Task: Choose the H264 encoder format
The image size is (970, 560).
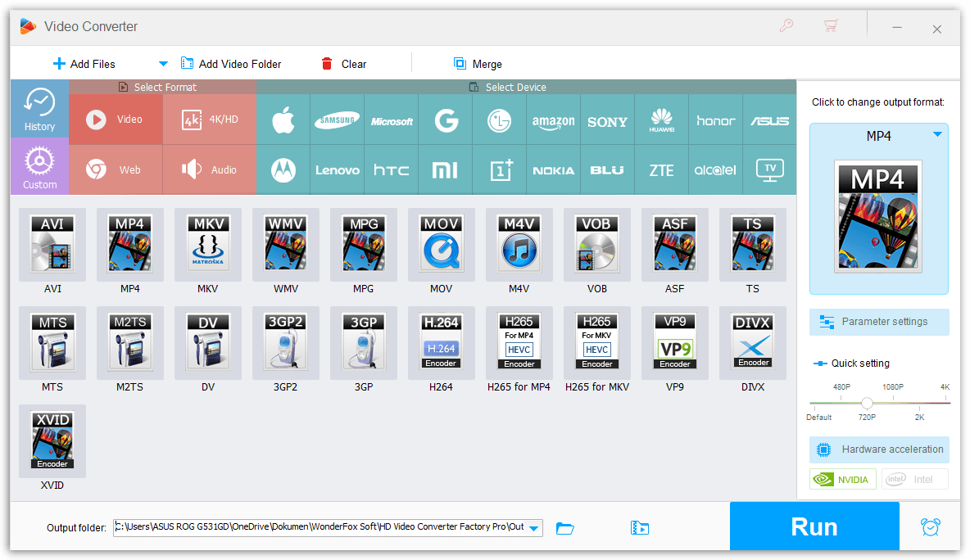Action: pos(441,343)
